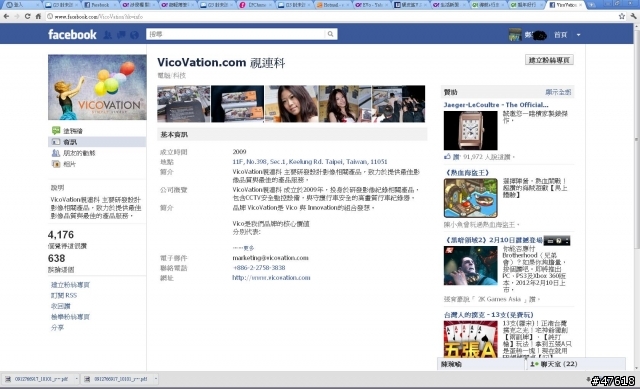Open the fourth photo of model at booth
This screenshot has width=640, height=389.
(345, 104)
